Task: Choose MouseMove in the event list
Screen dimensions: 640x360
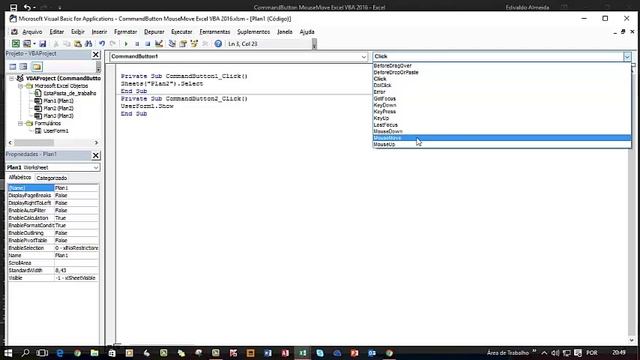Action: (x=502, y=138)
